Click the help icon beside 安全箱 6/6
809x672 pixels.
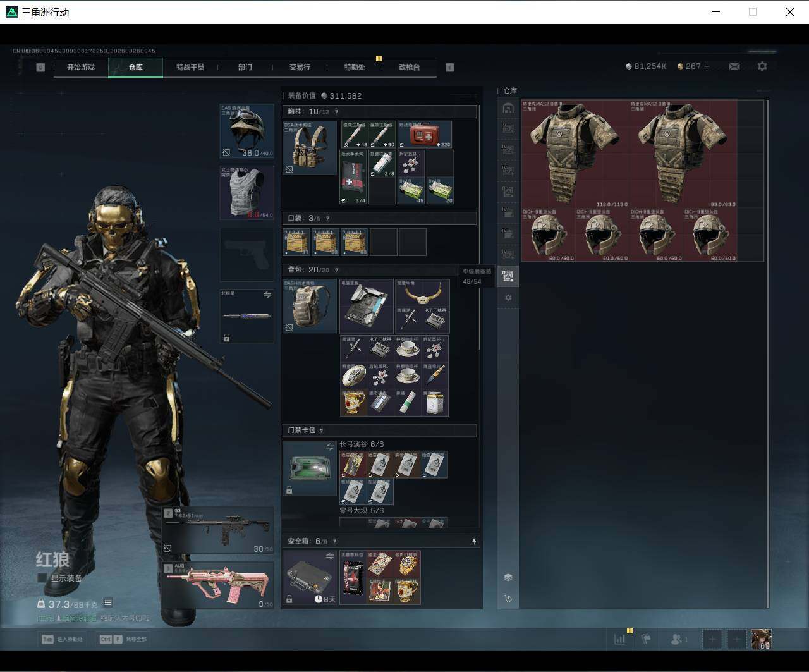click(334, 541)
